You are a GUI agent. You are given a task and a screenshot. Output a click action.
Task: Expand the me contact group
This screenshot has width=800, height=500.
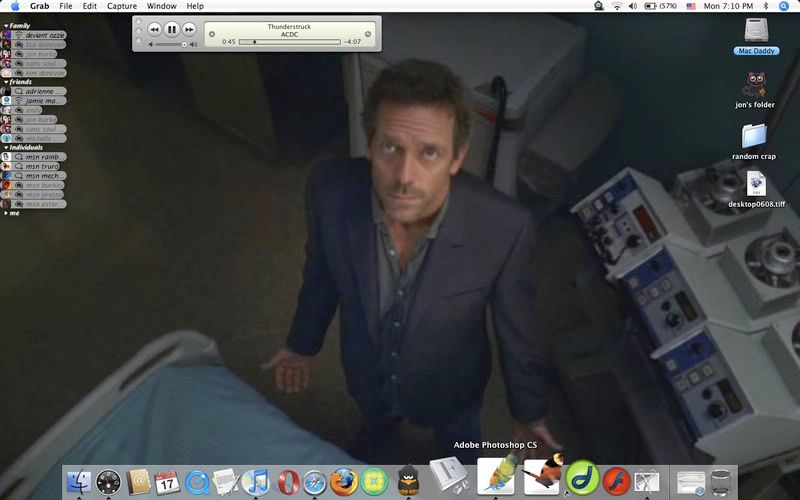pos(6,213)
